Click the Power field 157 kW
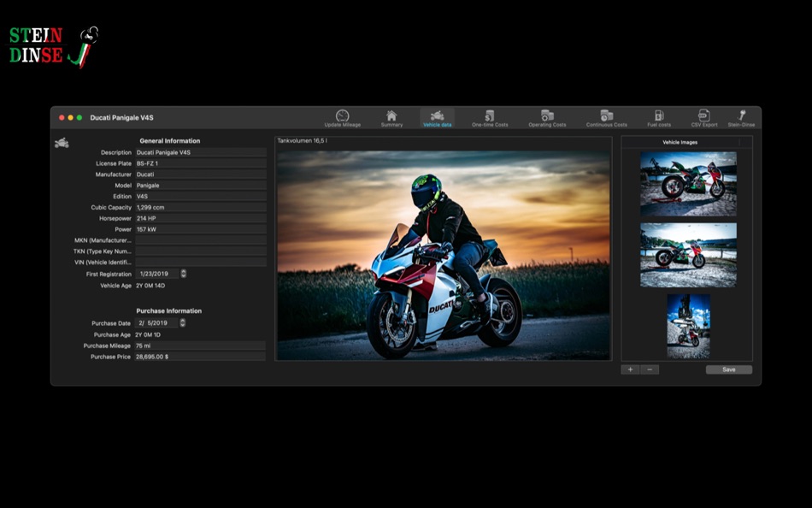This screenshot has height=508, width=812. click(200, 229)
